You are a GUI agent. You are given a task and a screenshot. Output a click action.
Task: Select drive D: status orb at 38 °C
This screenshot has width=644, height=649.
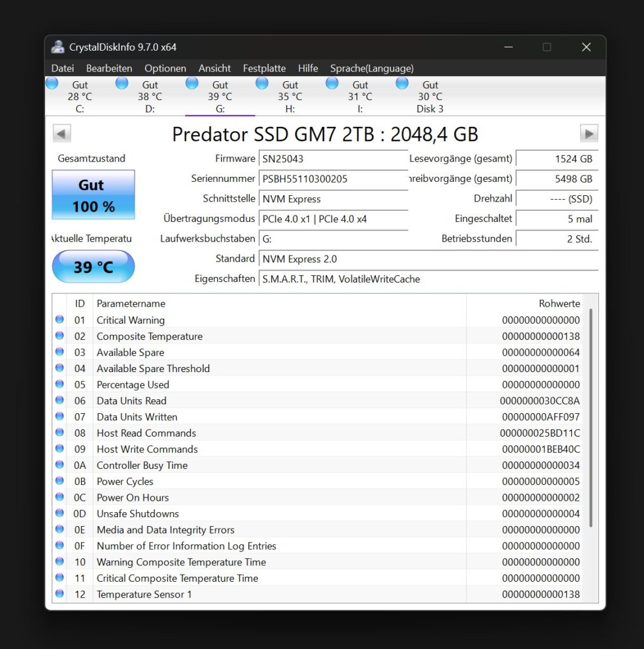pyautogui.click(x=122, y=84)
